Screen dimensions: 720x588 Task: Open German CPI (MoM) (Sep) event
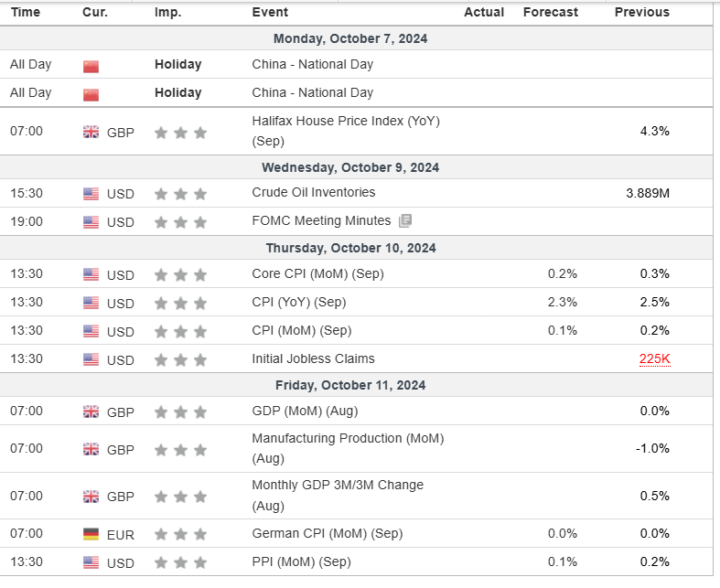pyautogui.click(x=327, y=533)
